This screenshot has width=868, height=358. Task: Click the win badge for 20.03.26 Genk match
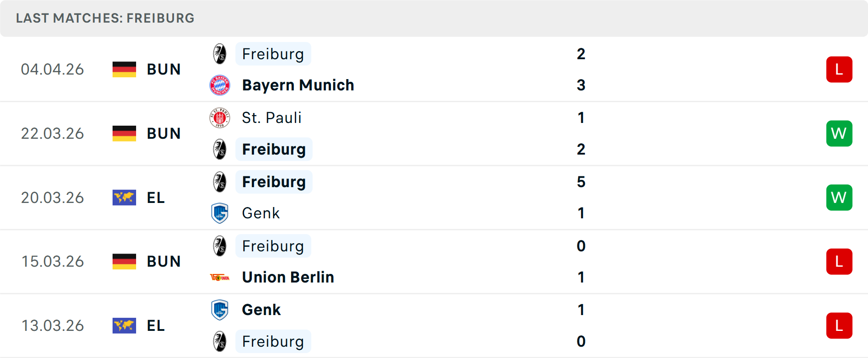(x=839, y=198)
